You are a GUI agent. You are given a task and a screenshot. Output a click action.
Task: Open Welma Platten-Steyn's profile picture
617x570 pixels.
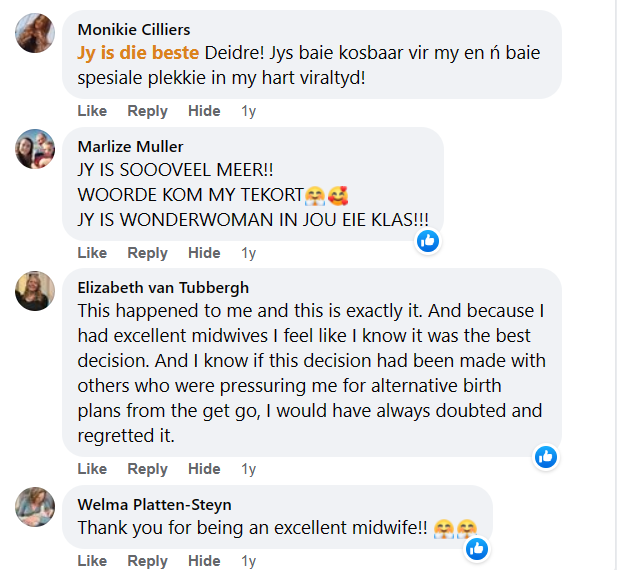35,507
